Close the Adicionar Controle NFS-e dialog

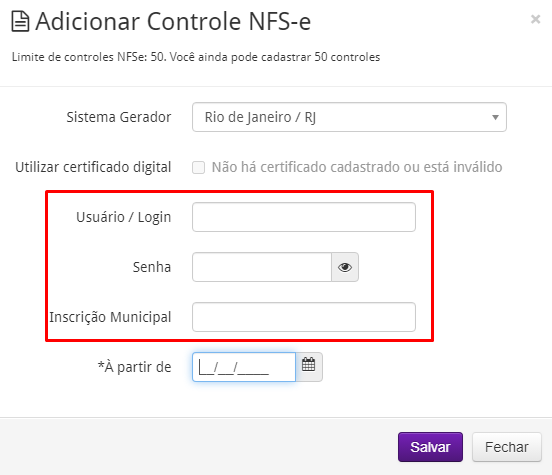tap(535, 19)
